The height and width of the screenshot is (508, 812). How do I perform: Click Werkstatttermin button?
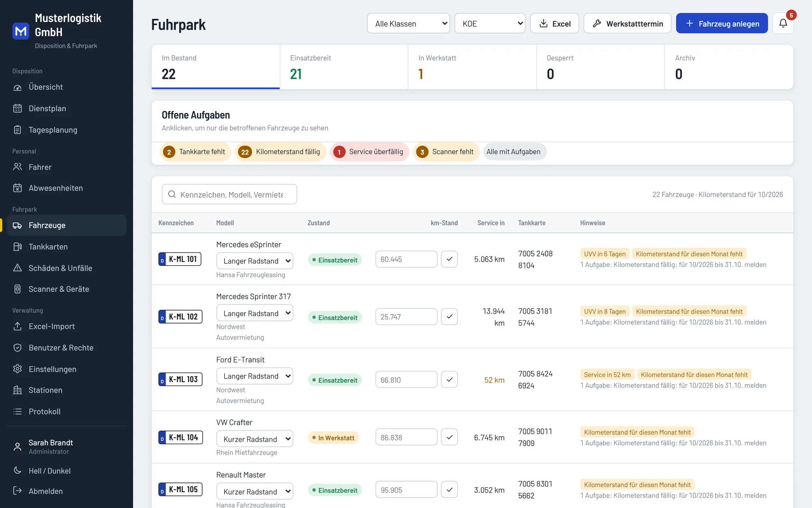point(627,24)
